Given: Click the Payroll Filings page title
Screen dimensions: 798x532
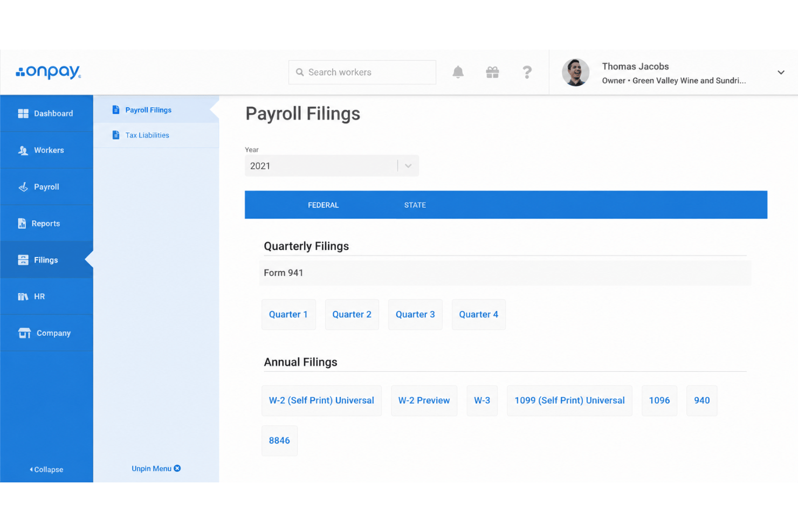Looking at the screenshot, I should coord(303,114).
